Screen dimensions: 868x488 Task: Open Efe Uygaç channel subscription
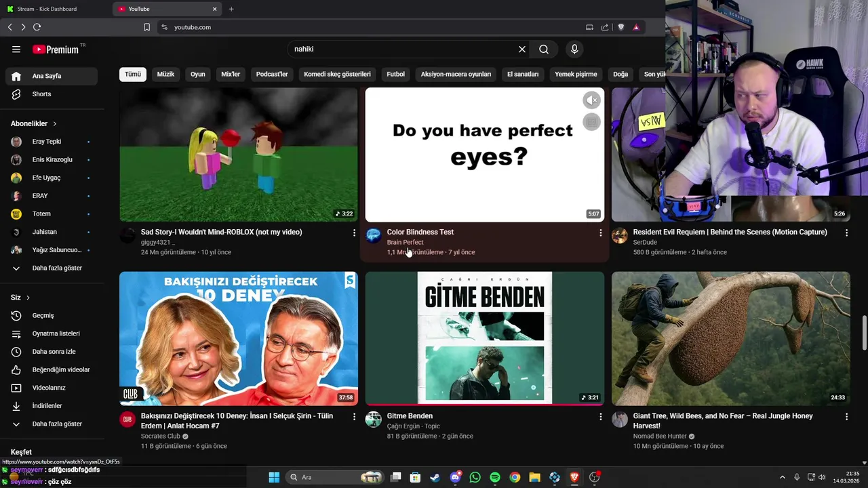pyautogui.click(x=52, y=178)
